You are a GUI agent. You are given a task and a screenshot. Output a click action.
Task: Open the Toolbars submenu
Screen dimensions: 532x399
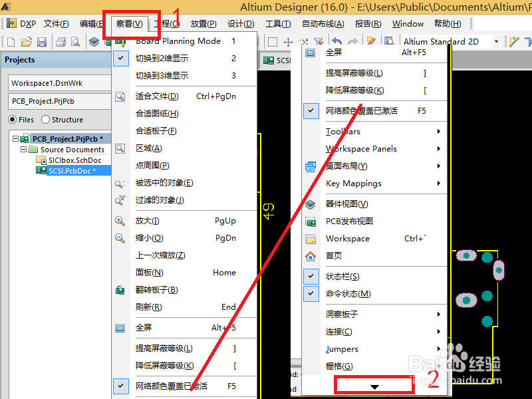pyautogui.click(x=343, y=131)
